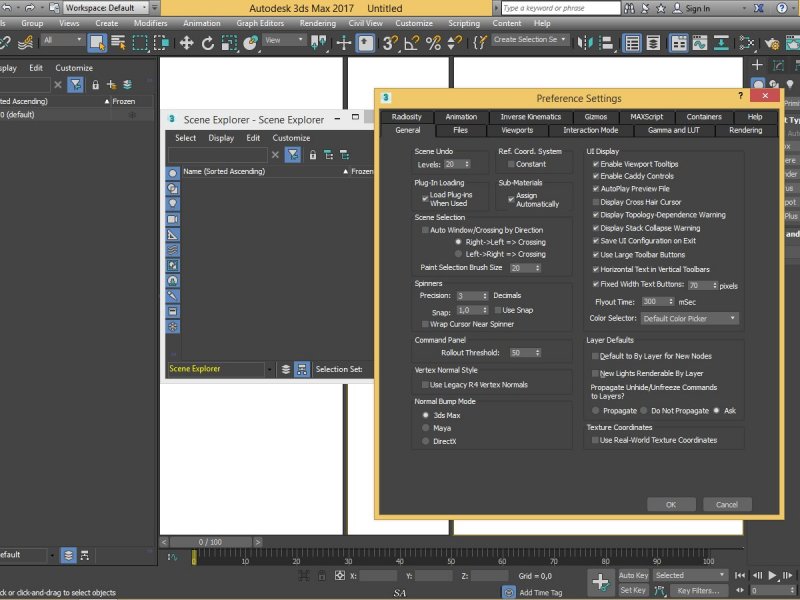Click OK in Preference Settings
Viewport: 800px width, 600px height.
tap(671, 505)
